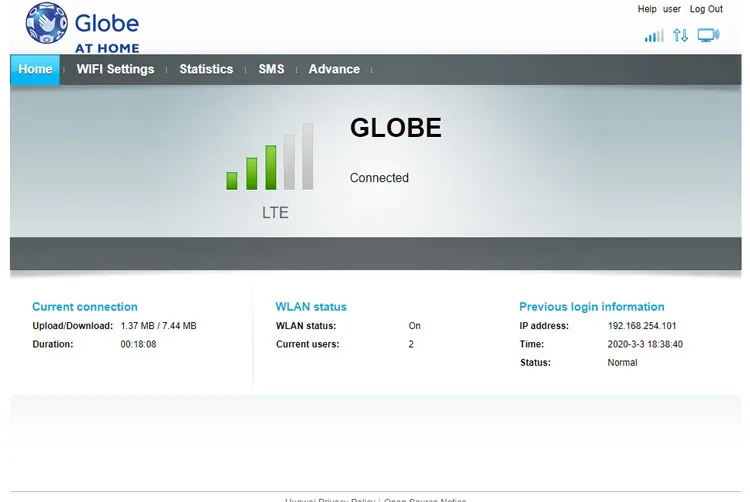The image size is (750, 502).
Task: Select the duration value 00:18:08
Action: pyautogui.click(x=138, y=344)
